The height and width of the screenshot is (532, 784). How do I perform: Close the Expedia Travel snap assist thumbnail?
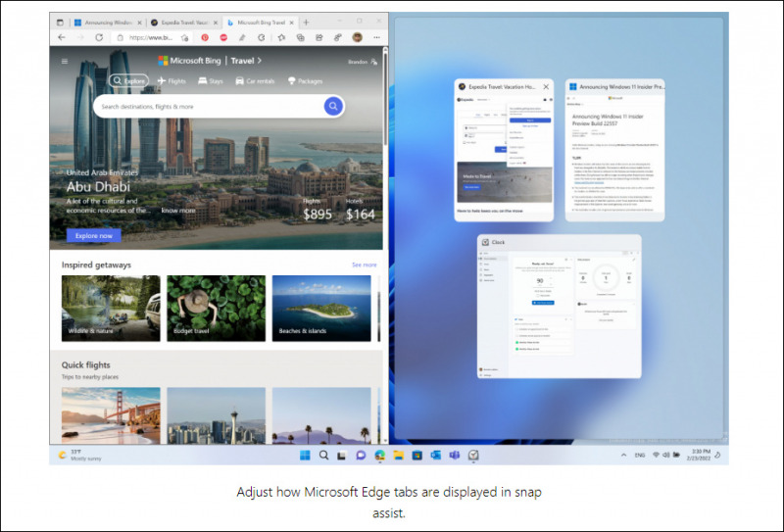(546, 86)
